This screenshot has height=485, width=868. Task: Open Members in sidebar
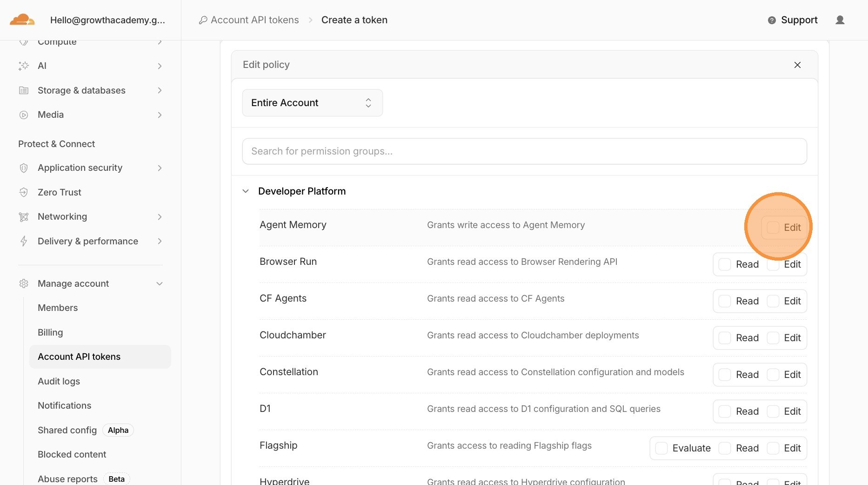click(x=58, y=308)
